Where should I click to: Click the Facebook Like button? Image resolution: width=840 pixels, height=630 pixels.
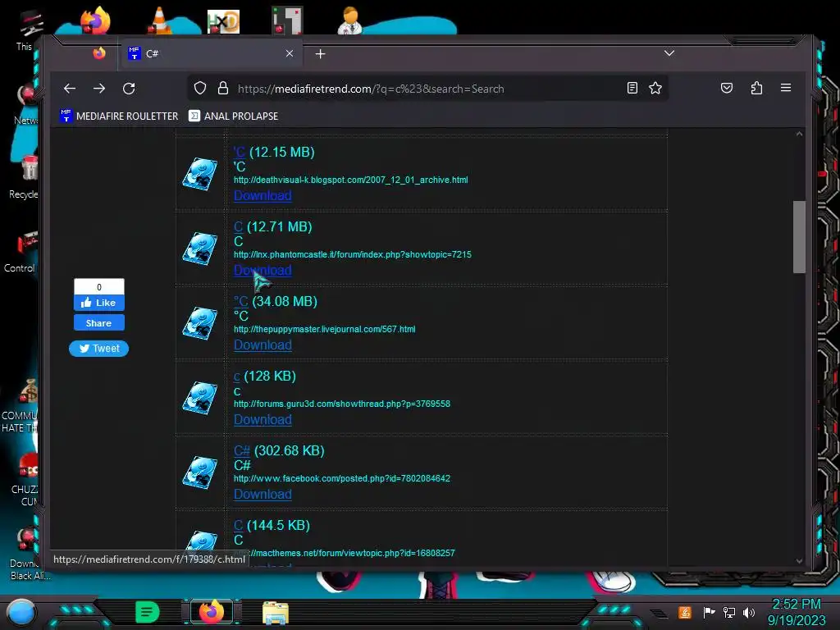(99, 303)
